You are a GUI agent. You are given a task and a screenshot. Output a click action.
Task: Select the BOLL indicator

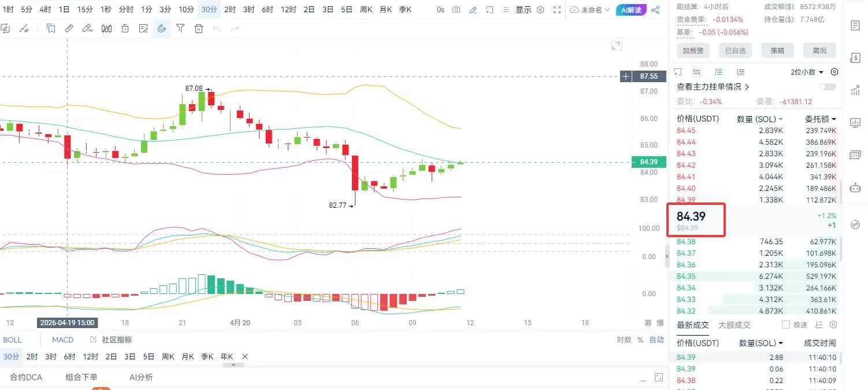coord(12,340)
